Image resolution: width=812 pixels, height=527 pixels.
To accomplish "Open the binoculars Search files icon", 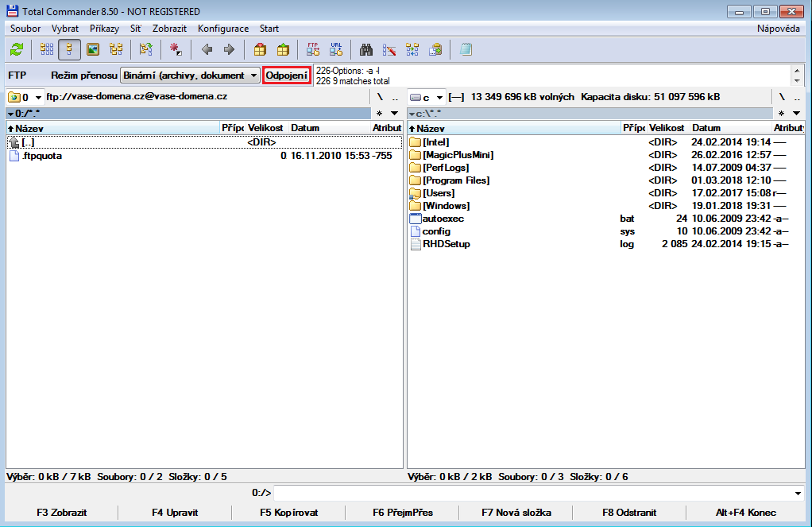I will tap(366, 50).
